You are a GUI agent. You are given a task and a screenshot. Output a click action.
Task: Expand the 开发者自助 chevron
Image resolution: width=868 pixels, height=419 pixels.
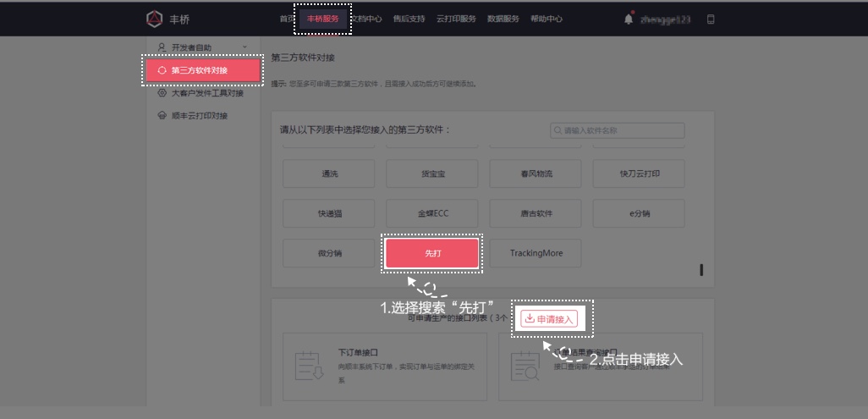[244, 47]
